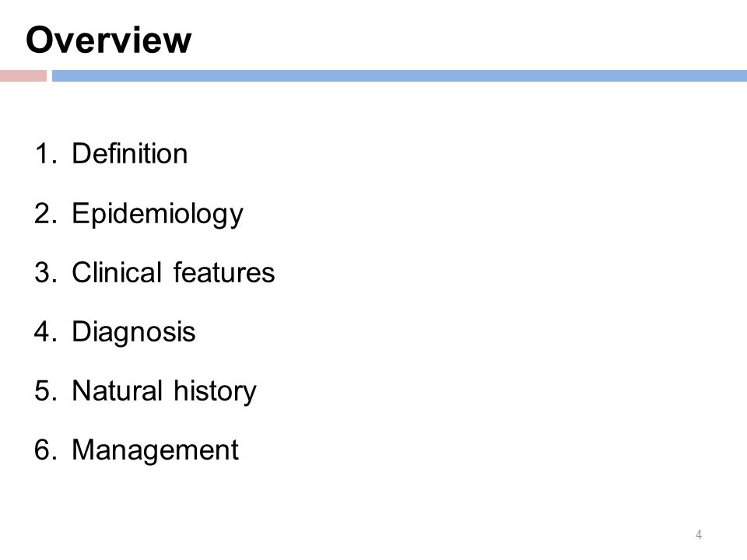Click the blue divider bar under the title
The height and width of the screenshot is (560, 747).
(x=399, y=75)
